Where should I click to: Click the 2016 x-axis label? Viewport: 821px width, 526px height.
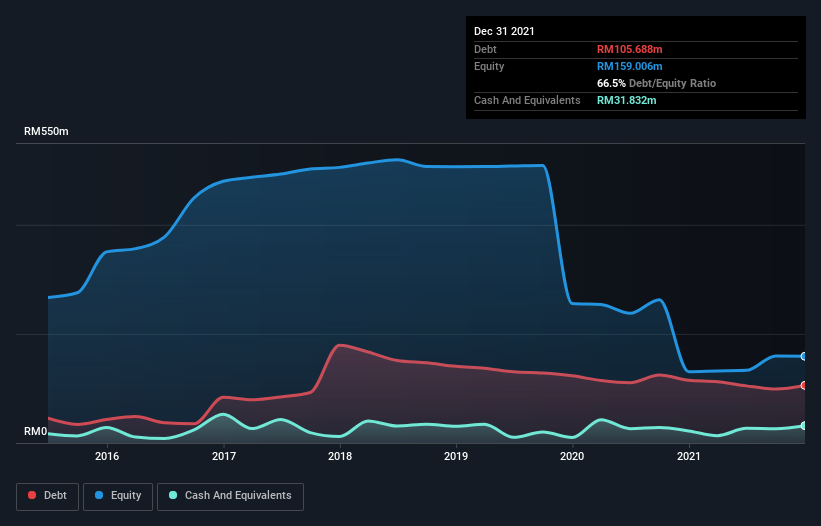[107, 456]
